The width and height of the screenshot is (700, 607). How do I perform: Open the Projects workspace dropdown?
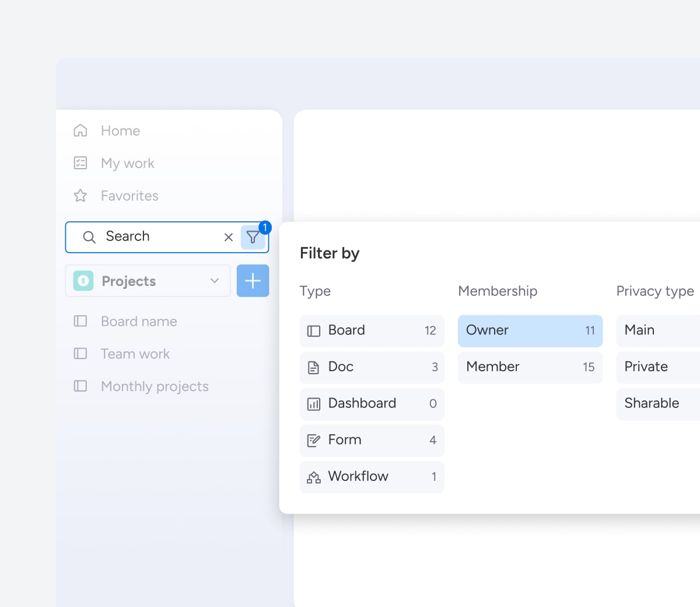(148, 281)
